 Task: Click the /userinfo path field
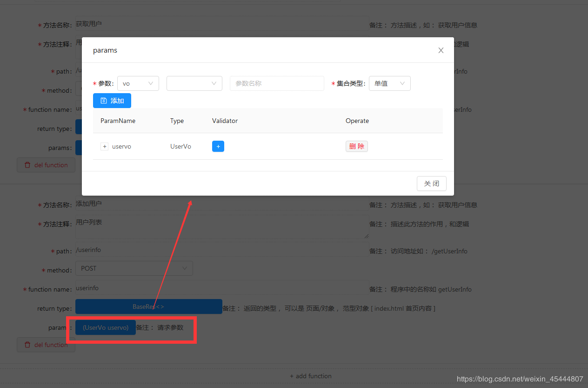tap(222, 249)
